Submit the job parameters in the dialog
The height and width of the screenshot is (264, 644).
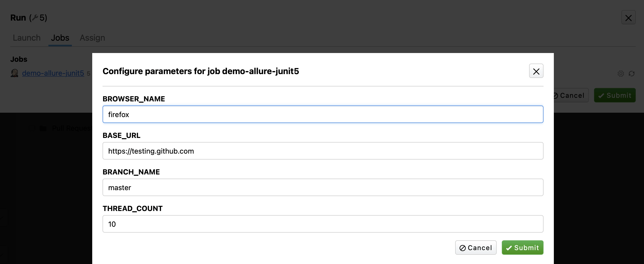[x=522, y=248]
